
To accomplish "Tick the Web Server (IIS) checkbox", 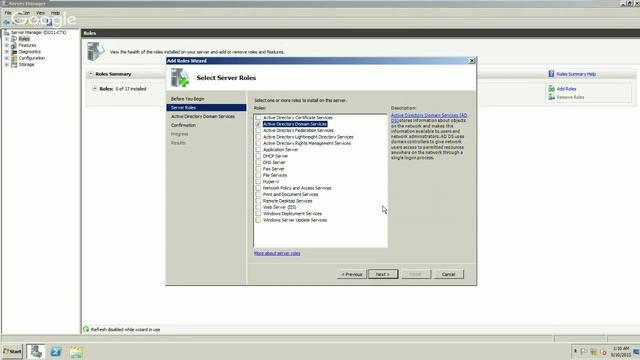I will (258, 207).
